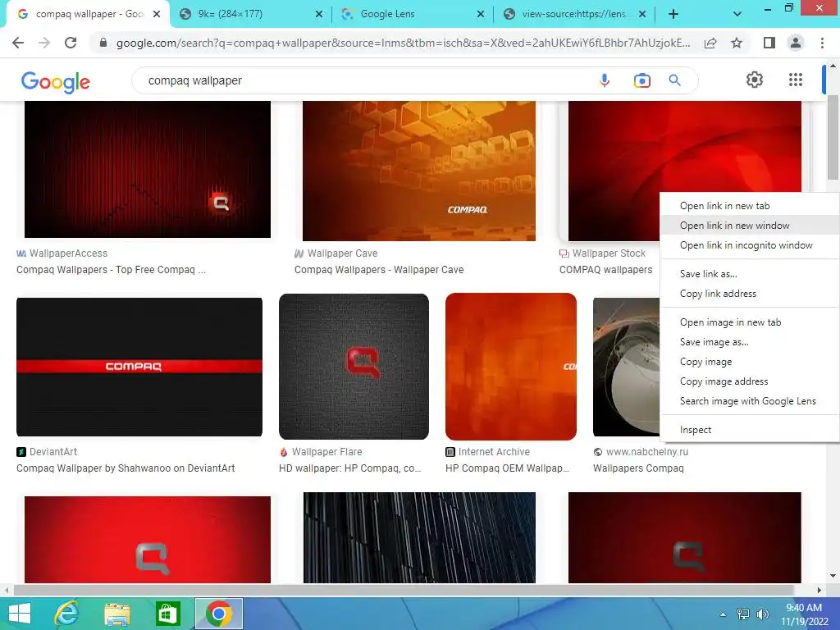The image size is (840, 630).
Task: Open the volume speaker tray icon
Action: 762,614
